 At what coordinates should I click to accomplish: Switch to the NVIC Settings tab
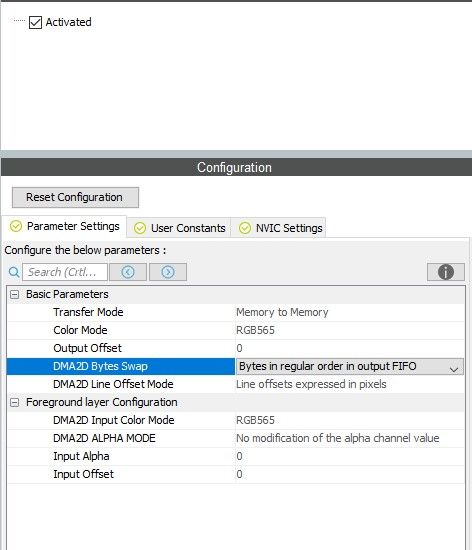(x=281, y=228)
